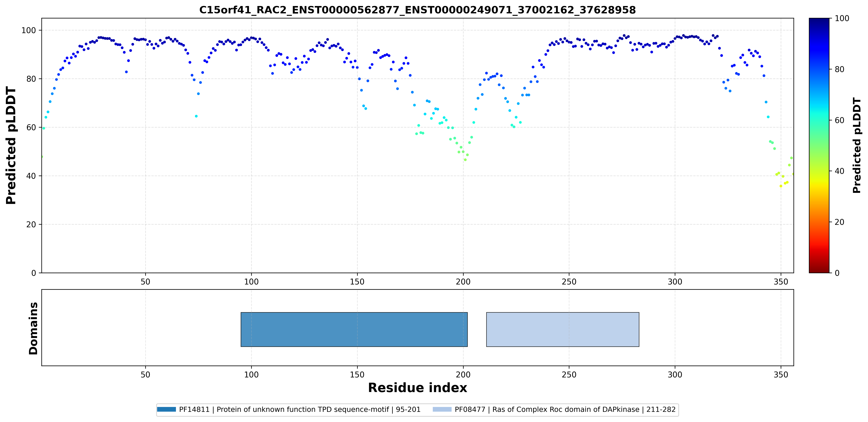This screenshot has height=422, width=868.
Task: Click the plot title text at top
Action: click(418, 10)
